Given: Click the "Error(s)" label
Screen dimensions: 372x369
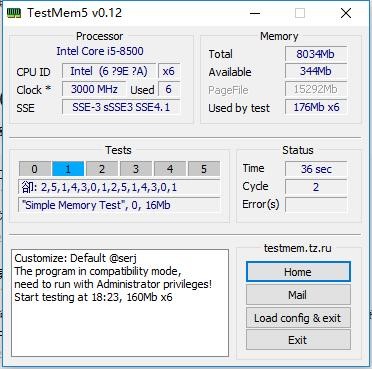Looking at the screenshot, I should point(261,204).
